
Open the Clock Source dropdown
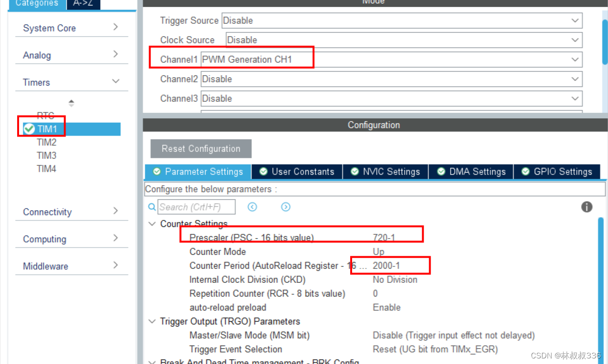[404, 40]
